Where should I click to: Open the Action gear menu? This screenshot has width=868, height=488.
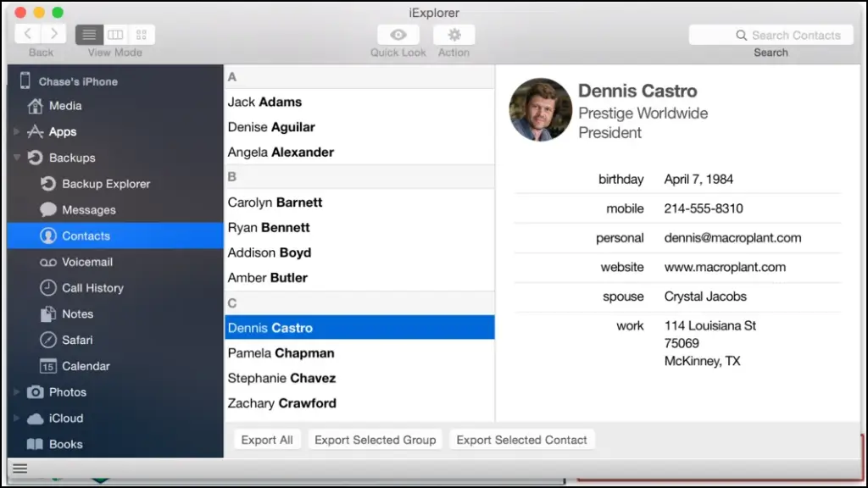click(x=454, y=35)
